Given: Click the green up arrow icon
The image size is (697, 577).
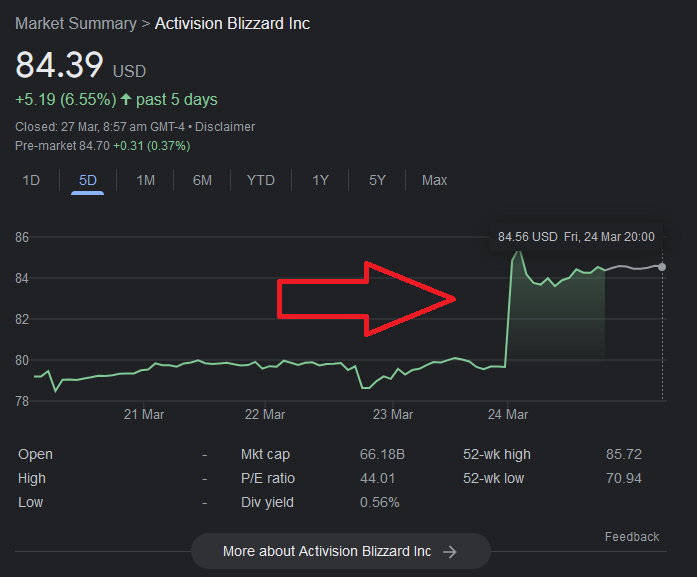Looking at the screenshot, I should coord(126,99).
